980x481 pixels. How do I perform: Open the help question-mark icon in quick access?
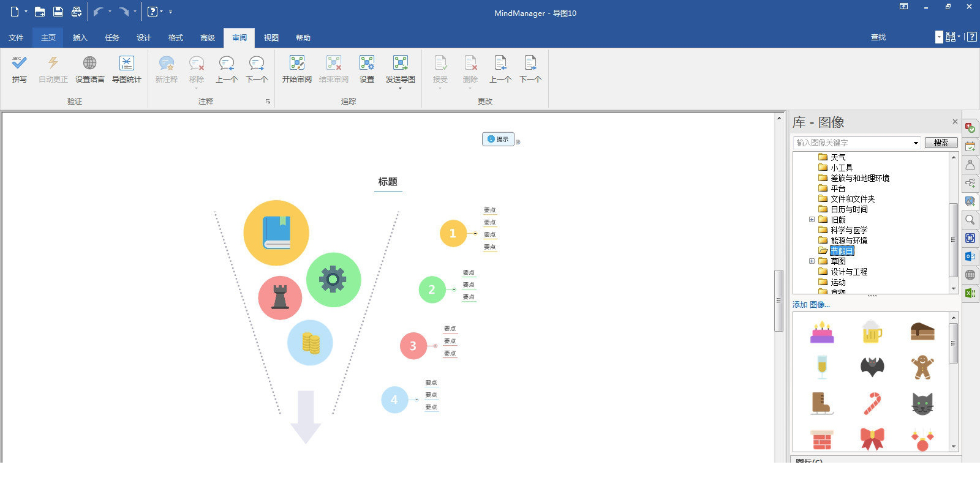click(x=153, y=12)
